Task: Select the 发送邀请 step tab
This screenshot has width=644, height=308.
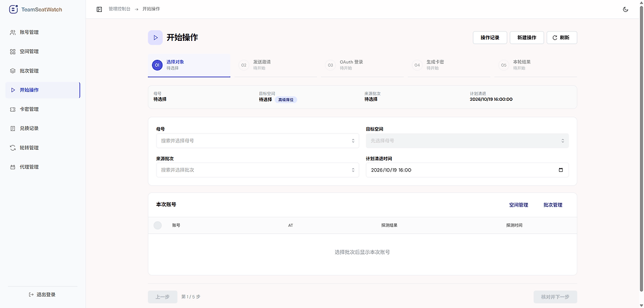Action: (x=275, y=66)
